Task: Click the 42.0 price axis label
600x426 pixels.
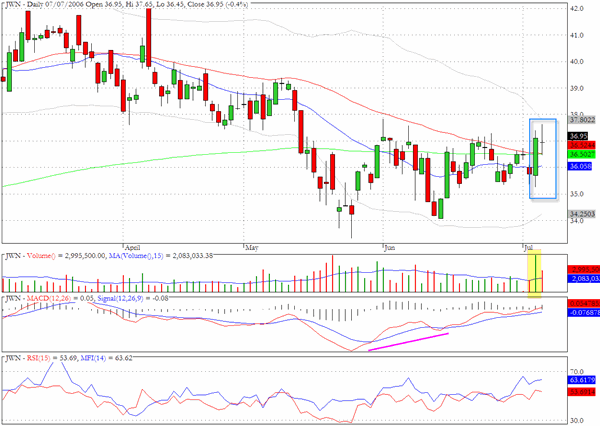Action: pyautogui.click(x=576, y=8)
